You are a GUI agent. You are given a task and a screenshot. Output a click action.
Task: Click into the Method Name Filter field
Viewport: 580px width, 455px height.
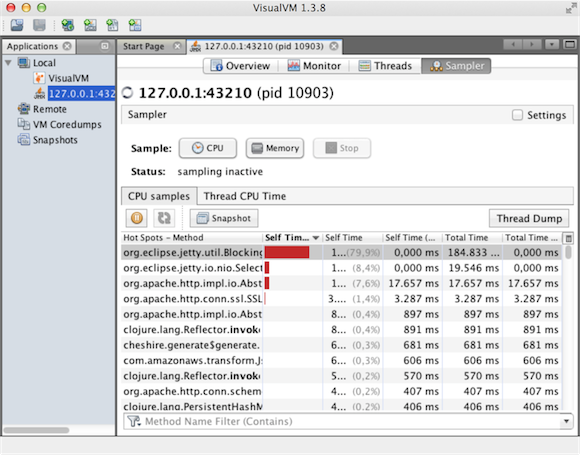[351, 421]
